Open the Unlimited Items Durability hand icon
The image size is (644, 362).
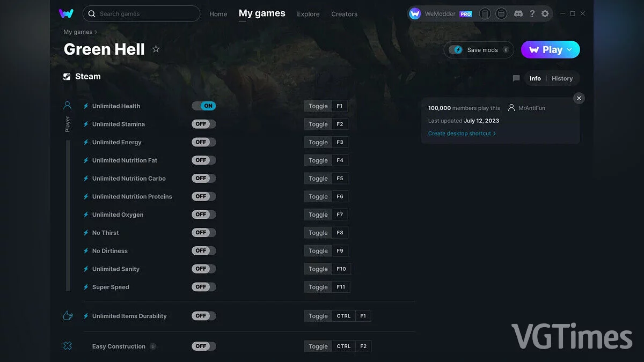click(68, 315)
